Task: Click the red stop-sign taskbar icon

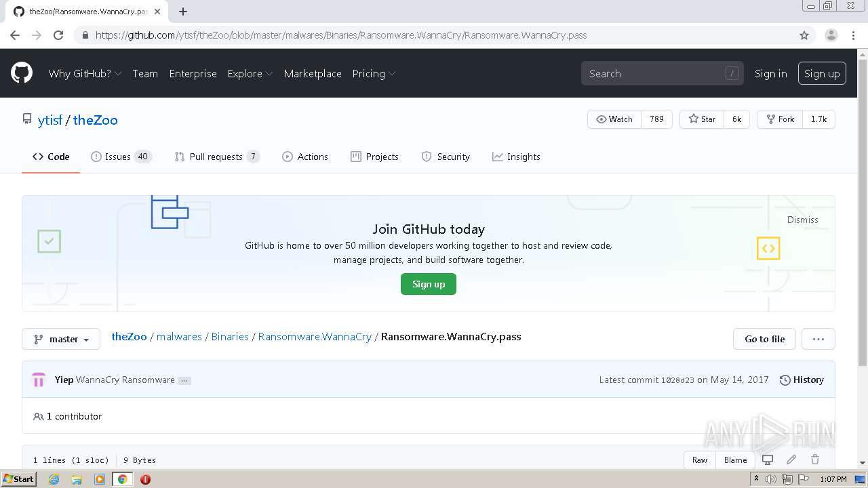Action: (x=145, y=479)
